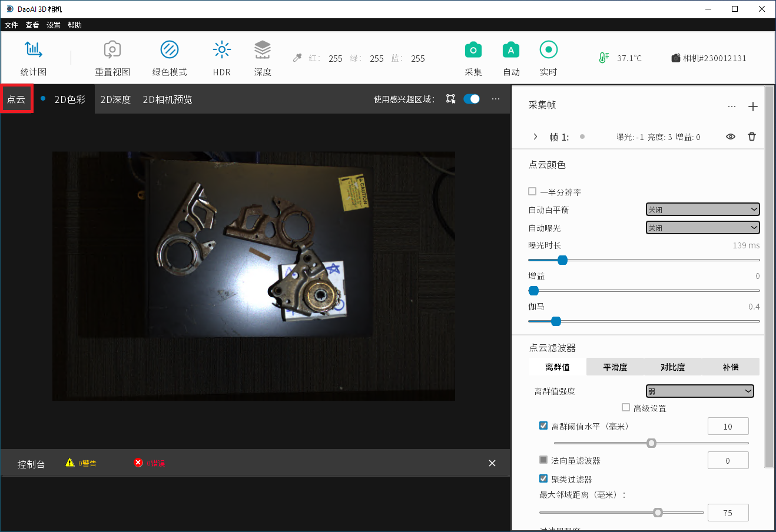Click the 离群阈值水平 slider handle

651,443
